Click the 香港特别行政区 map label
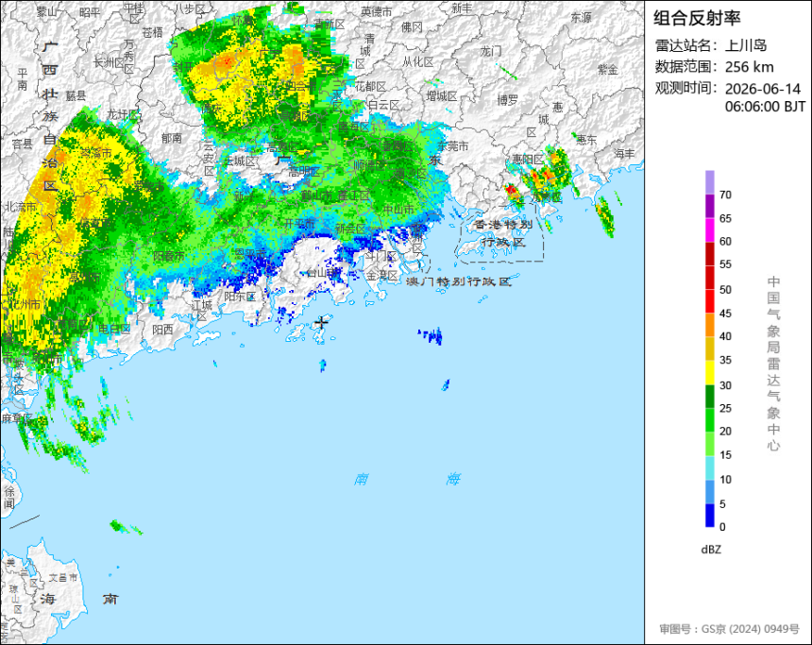Screen dimensions: 812x645 pyautogui.click(x=503, y=233)
